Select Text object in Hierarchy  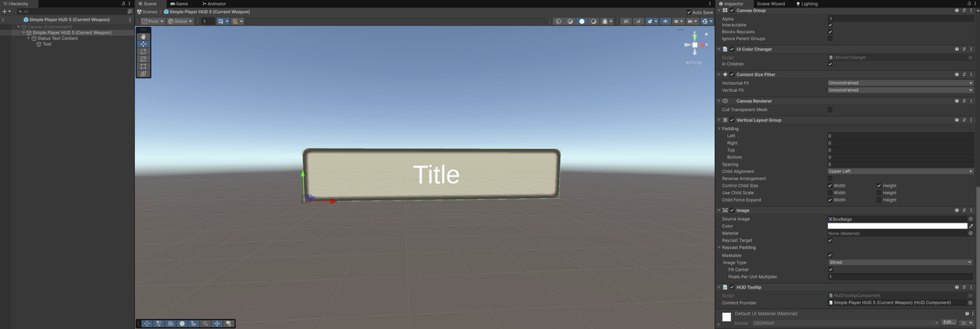(x=47, y=44)
